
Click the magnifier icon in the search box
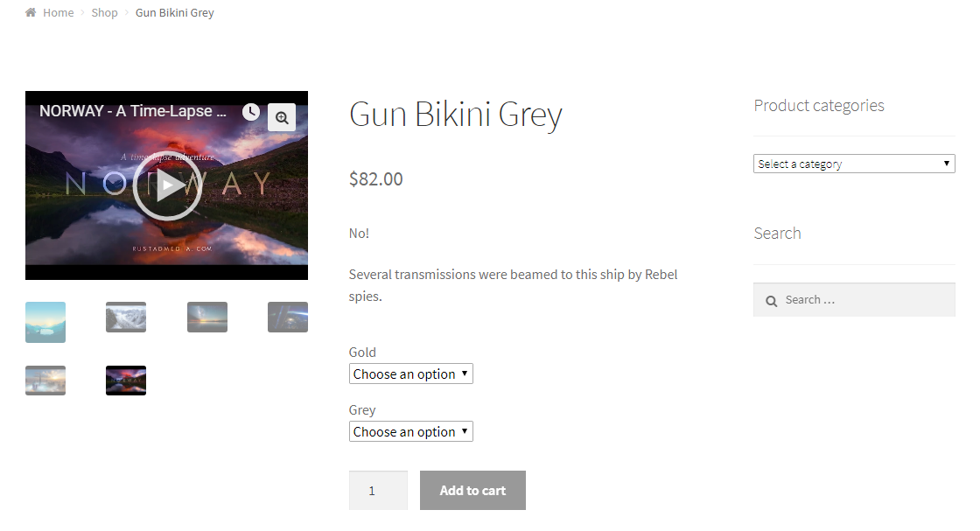click(x=771, y=301)
